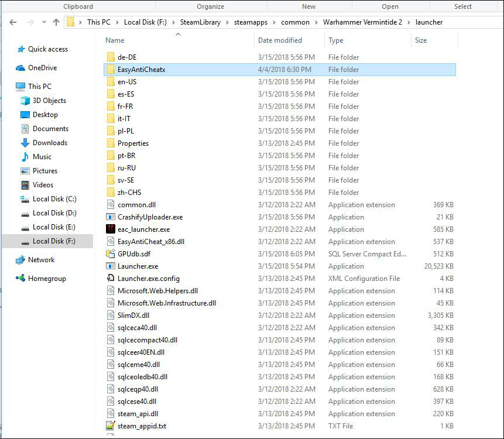The height and width of the screenshot is (439, 504).
Task: Navigate to SteamLibrary breadcrumb
Action: coord(200,22)
